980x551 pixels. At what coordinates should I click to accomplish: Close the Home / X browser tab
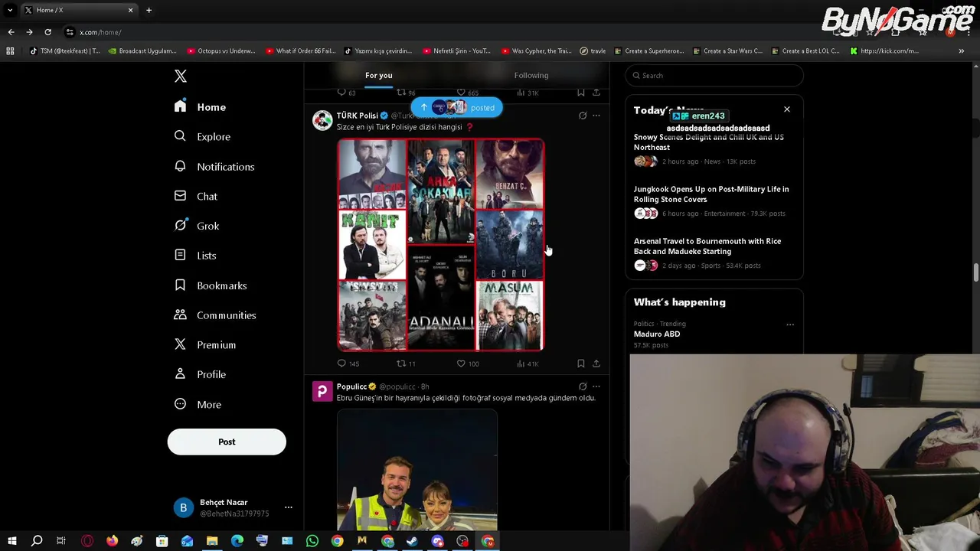130,10
